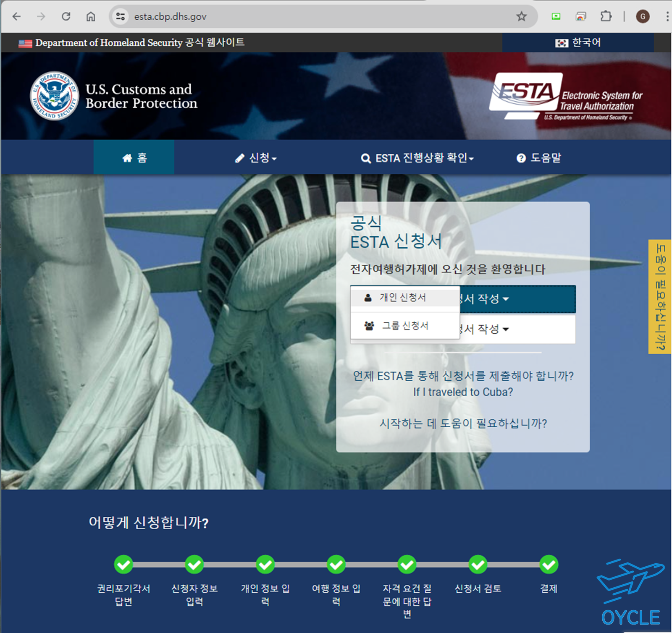Go to the 홈 tab
This screenshot has width=672, height=633.
point(134,157)
